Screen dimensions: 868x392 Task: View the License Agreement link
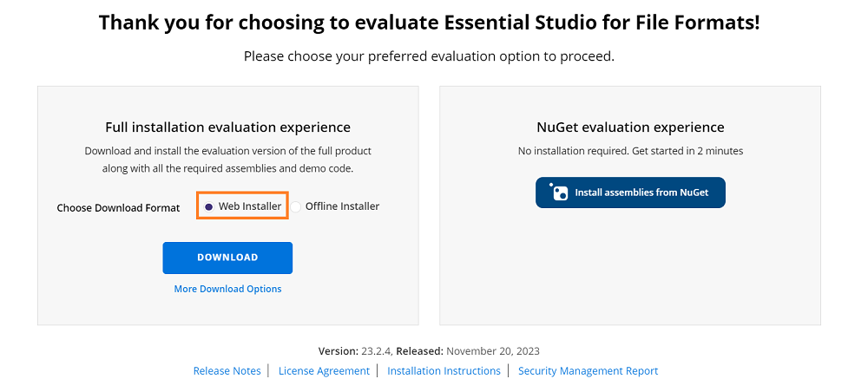tap(324, 371)
